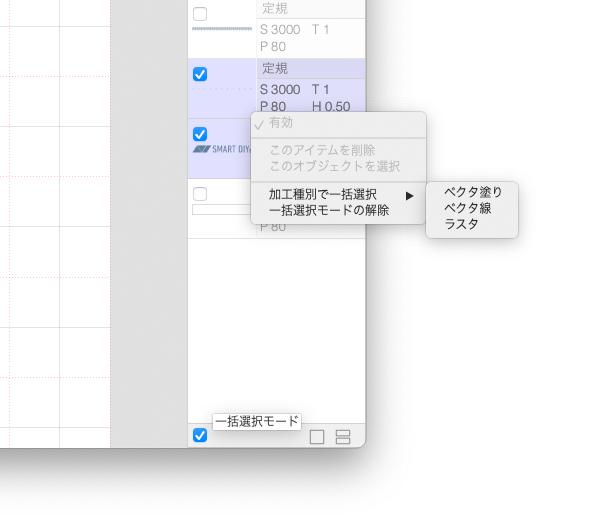Select the highlighted 定規 header label
Screen dimensions: 607x522
pyautogui.click(x=275, y=69)
